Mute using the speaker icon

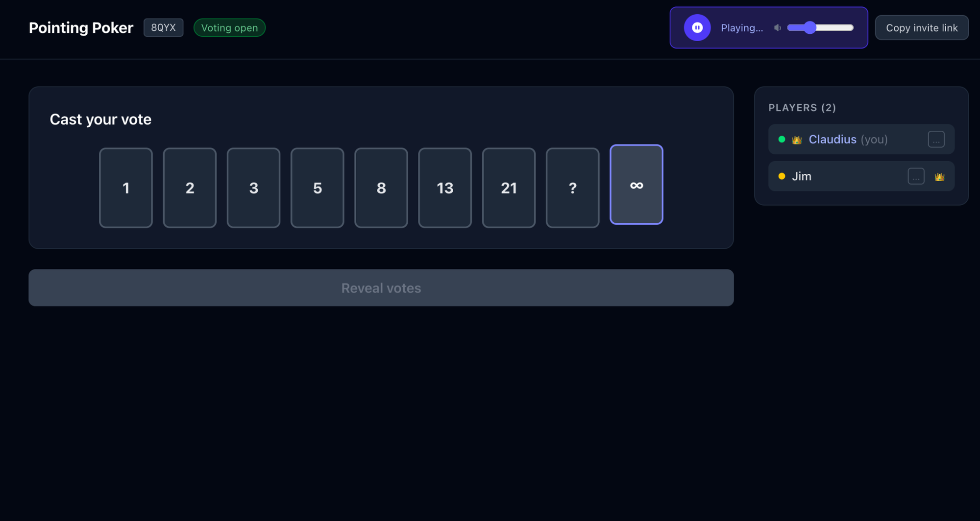click(x=777, y=28)
